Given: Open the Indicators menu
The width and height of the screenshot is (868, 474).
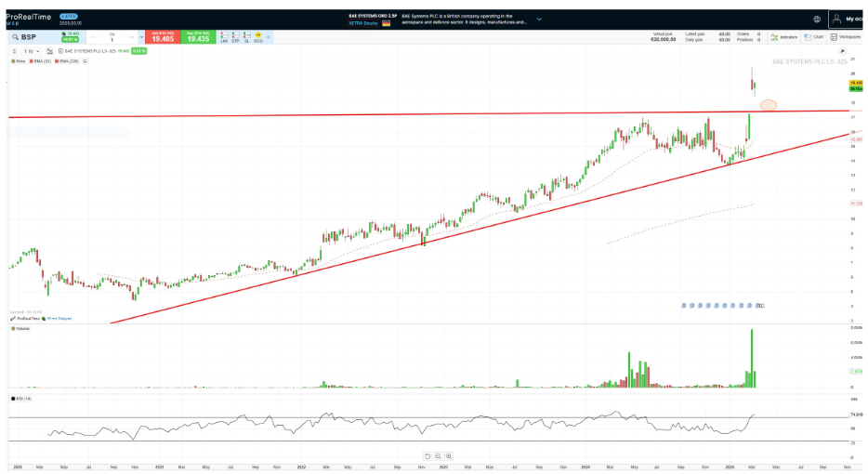Looking at the screenshot, I should (x=783, y=37).
